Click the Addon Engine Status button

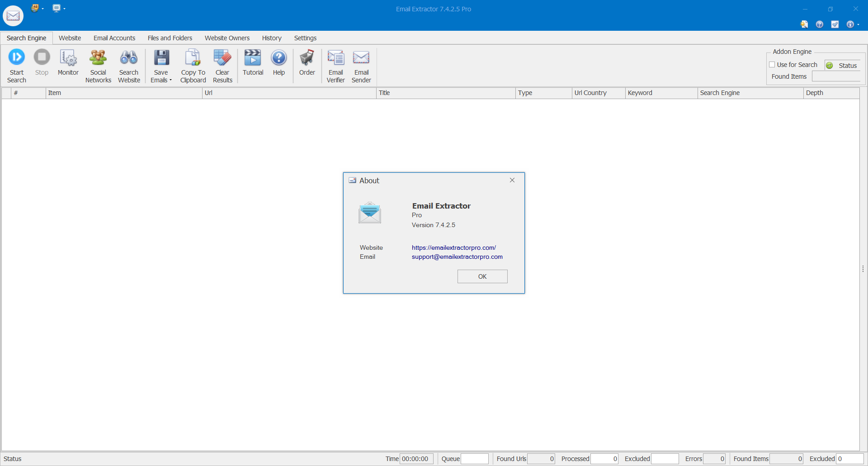[x=843, y=66]
